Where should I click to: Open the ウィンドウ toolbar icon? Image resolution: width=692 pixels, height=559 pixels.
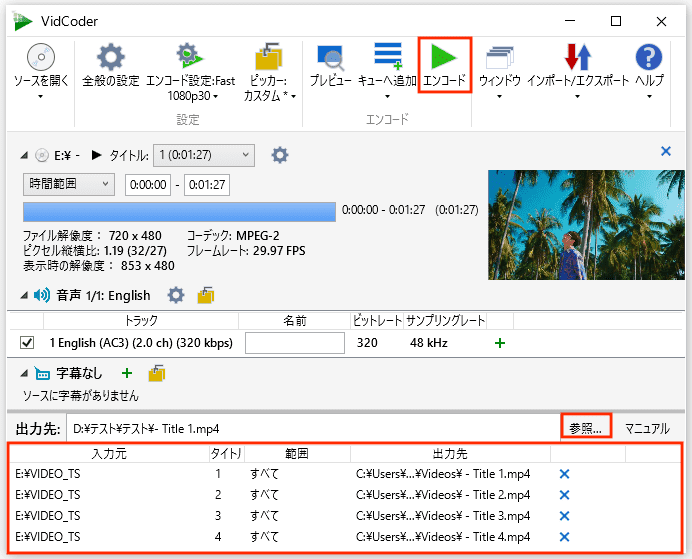[x=499, y=57]
